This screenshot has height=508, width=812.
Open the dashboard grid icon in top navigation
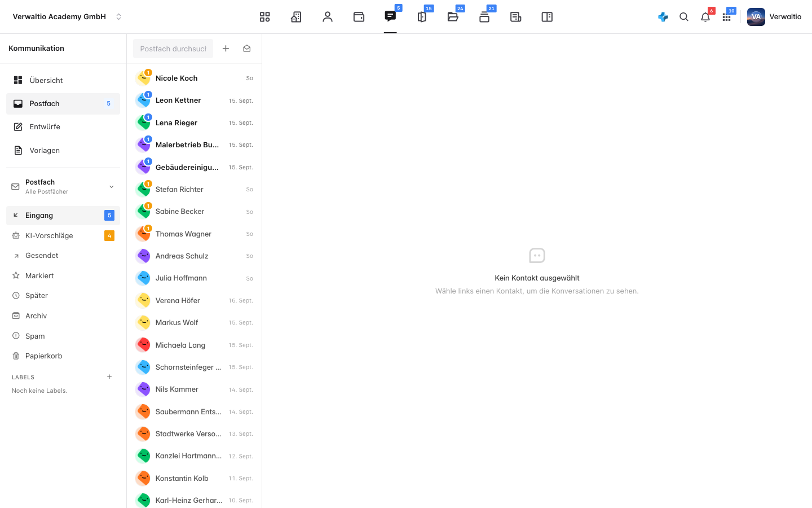(x=265, y=17)
